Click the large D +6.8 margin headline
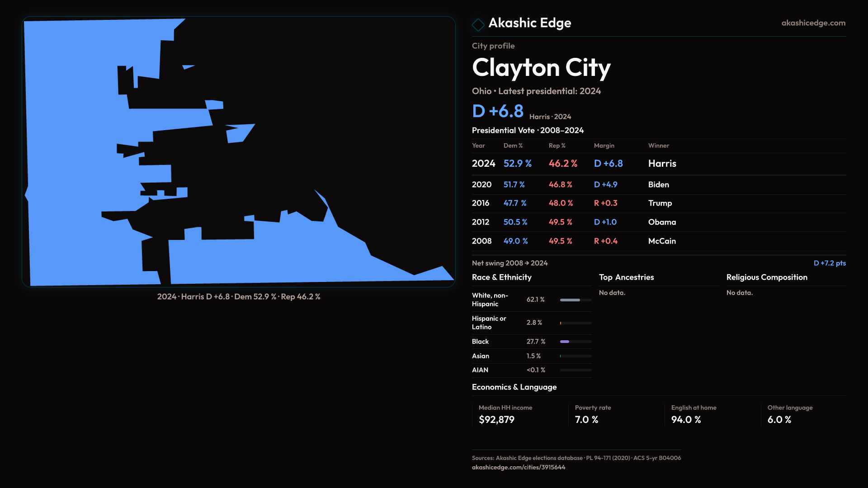868x488 pixels. [497, 111]
